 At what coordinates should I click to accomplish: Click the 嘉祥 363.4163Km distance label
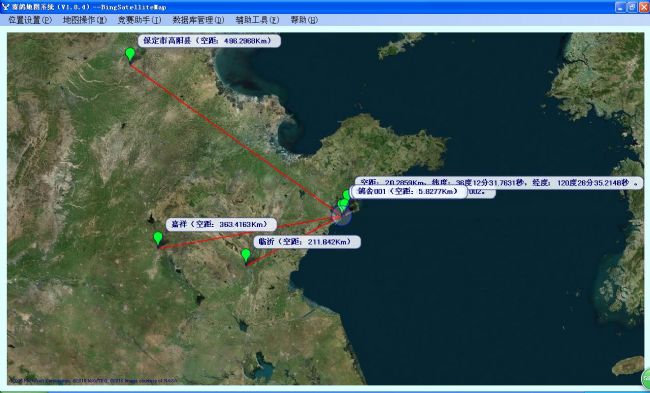point(221,224)
